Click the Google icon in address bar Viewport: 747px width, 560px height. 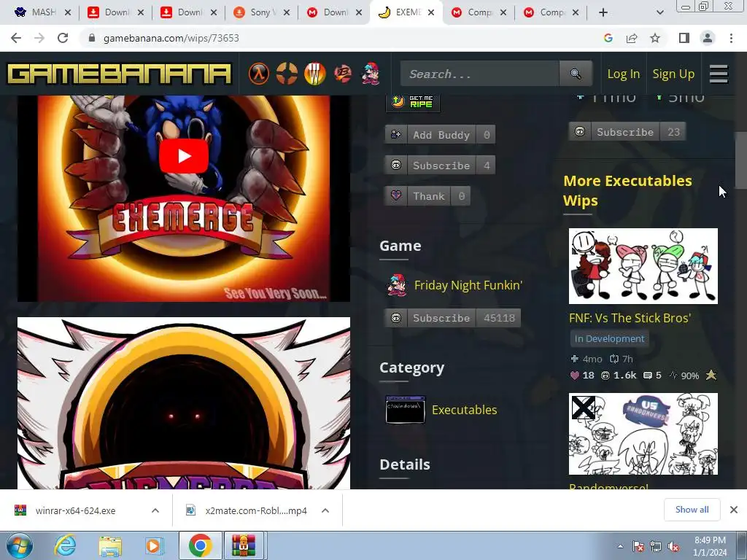point(608,38)
